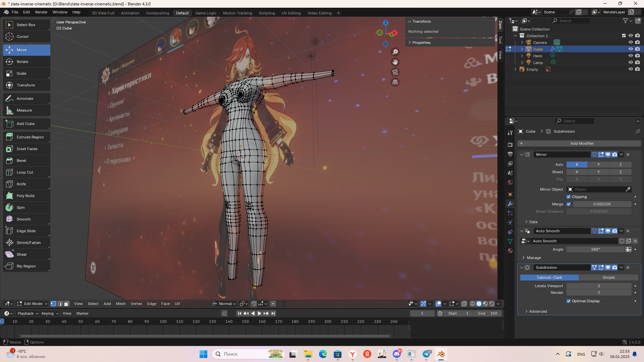This screenshot has width=644, height=362.
Task: Click the camera view icon in viewport
Action: pyautogui.click(x=395, y=72)
